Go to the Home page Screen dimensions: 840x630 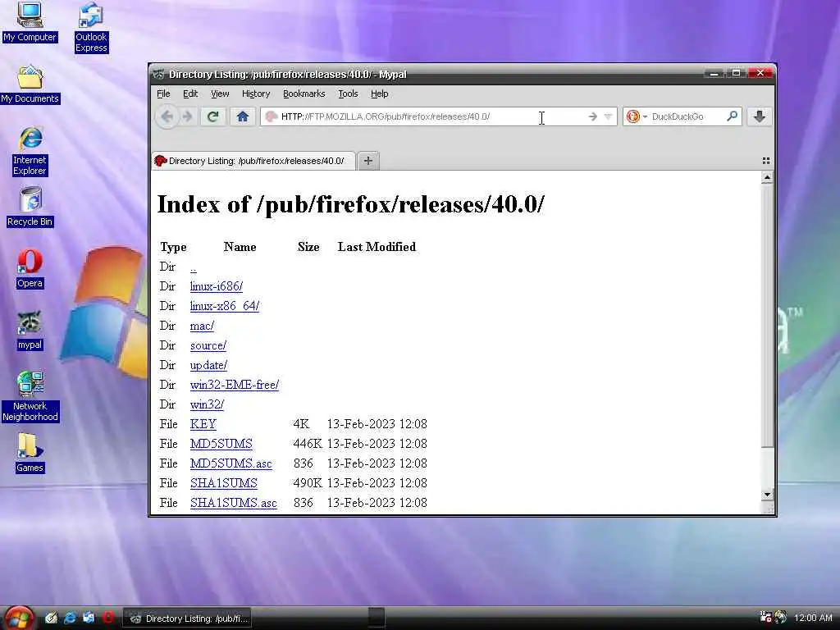[243, 116]
